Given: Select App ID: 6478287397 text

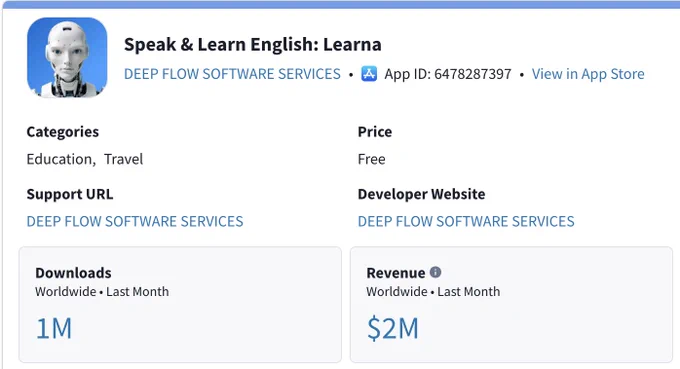Looking at the screenshot, I should (x=448, y=74).
